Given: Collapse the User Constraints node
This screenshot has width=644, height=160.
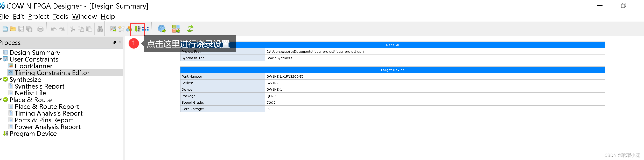Looking at the screenshot, I should coord(1,59).
